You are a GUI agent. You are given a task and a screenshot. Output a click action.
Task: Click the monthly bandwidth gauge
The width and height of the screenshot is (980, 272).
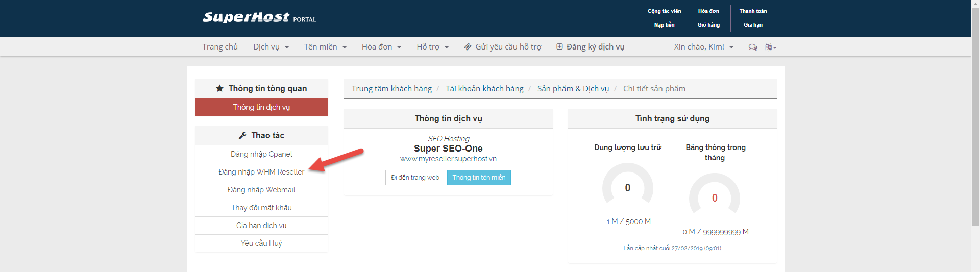point(714,197)
